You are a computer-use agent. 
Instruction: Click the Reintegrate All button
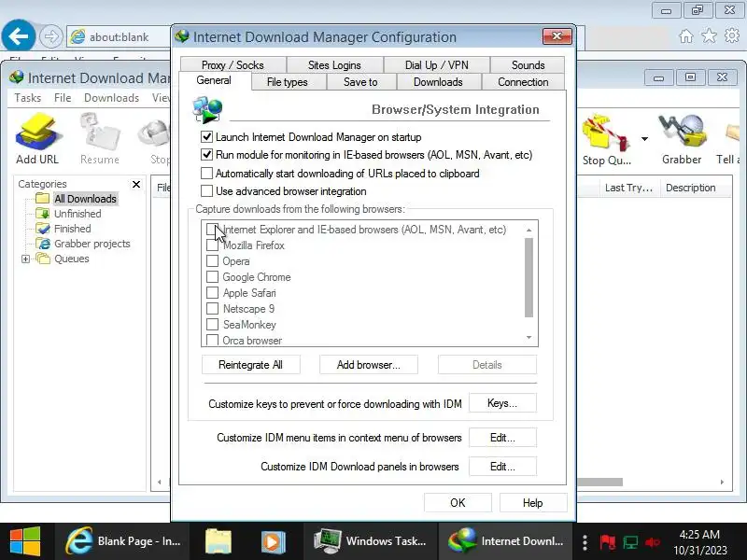click(250, 365)
